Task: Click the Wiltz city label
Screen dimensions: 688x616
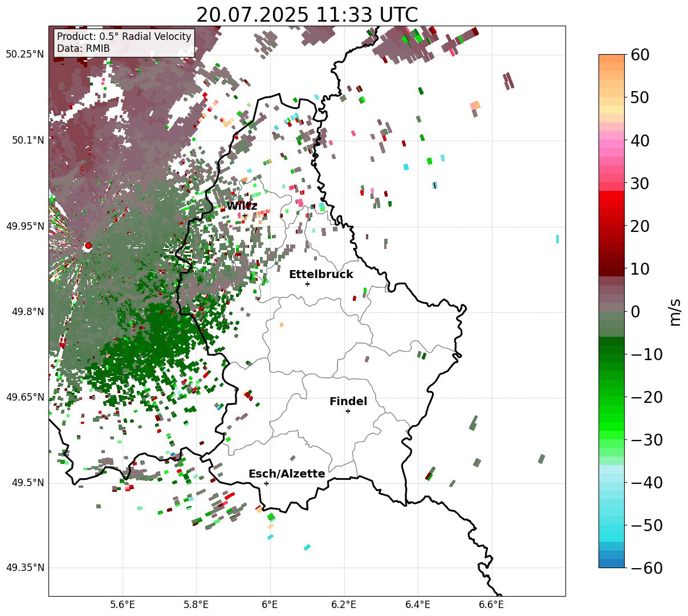Action: tap(242, 206)
